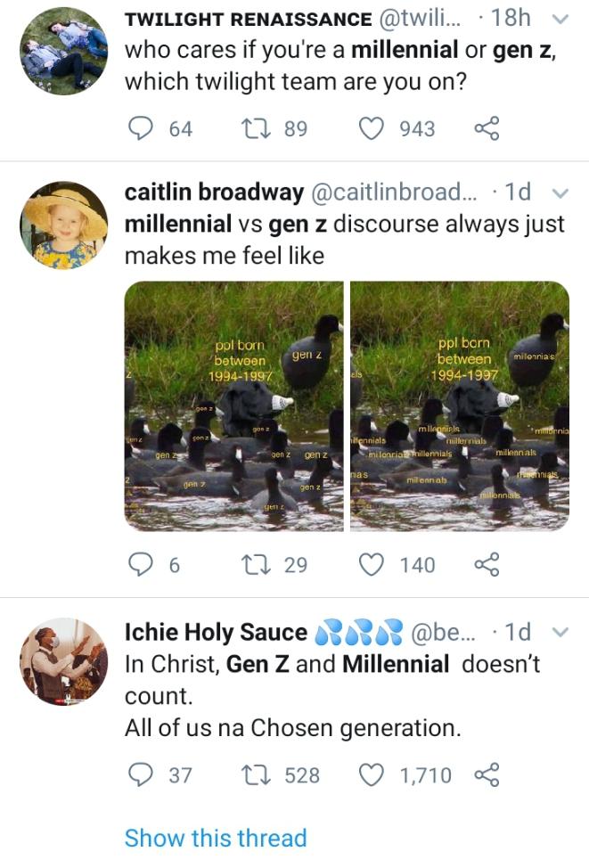589x868 pixels.
Task: Like caitlin broadway's tweet
Action: click(x=371, y=564)
